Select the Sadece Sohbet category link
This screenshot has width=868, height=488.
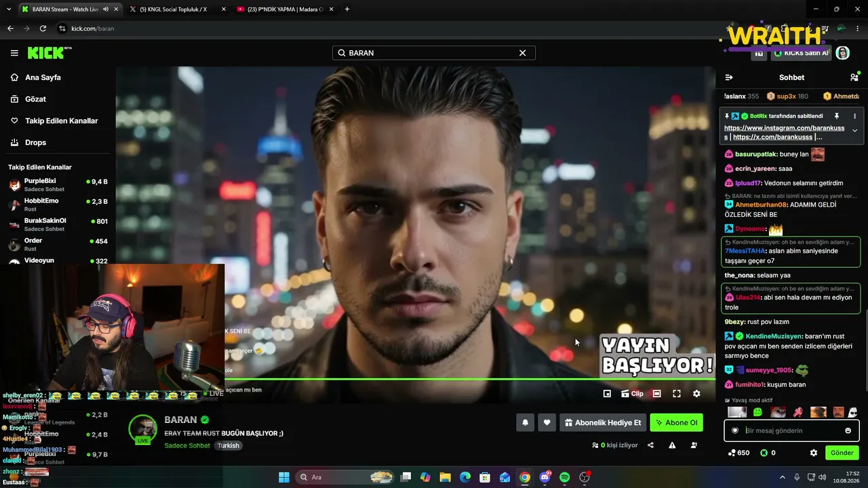(x=187, y=445)
